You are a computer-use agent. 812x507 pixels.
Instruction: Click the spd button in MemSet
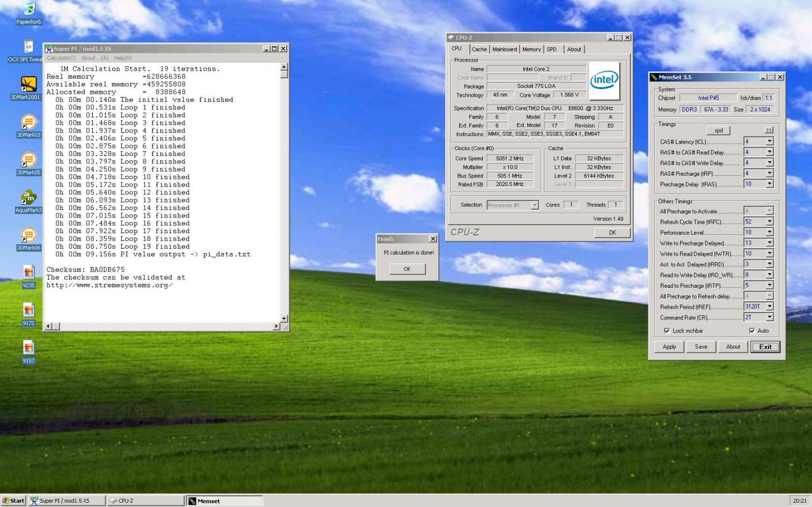pyautogui.click(x=718, y=130)
